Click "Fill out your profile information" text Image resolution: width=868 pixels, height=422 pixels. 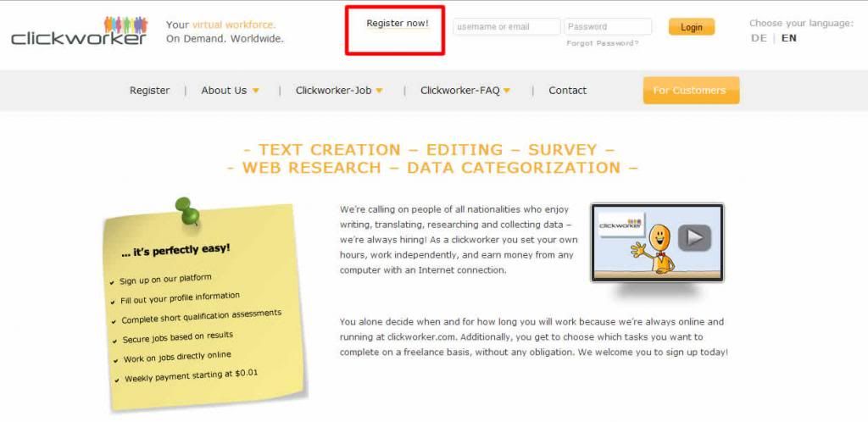click(180, 298)
